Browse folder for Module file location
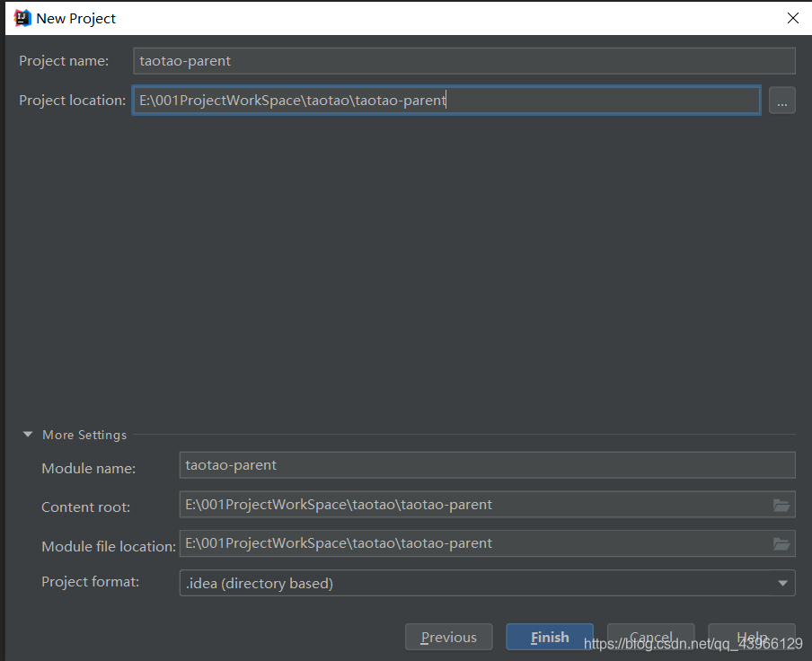 (781, 544)
